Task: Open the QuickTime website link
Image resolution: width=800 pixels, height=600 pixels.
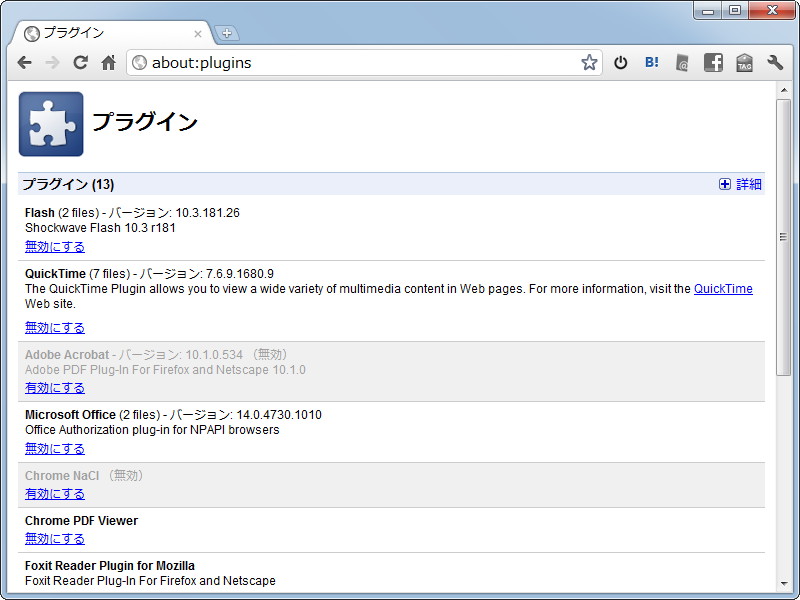Action: click(x=722, y=288)
